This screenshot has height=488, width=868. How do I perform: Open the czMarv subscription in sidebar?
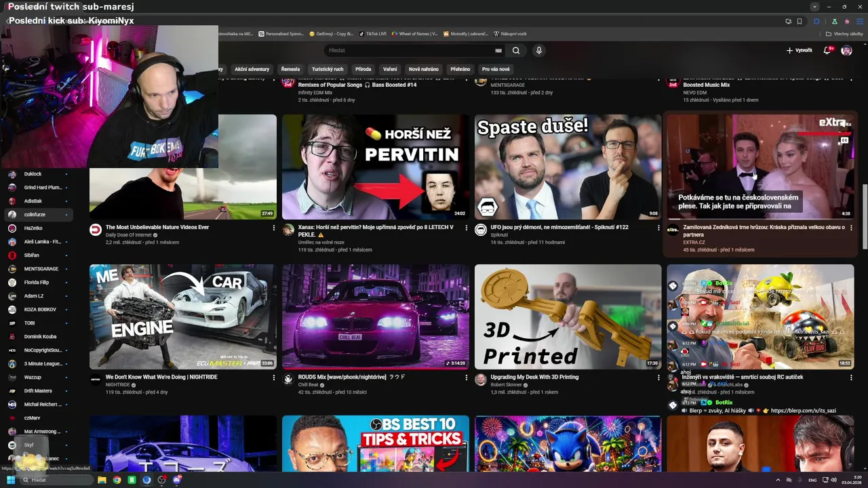click(38, 418)
